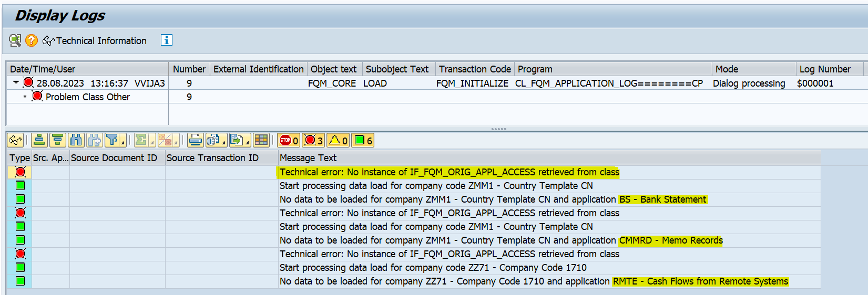The width and height of the screenshot is (868, 295).
Task: Click the External Identification column header
Action: tap(259, 69)
